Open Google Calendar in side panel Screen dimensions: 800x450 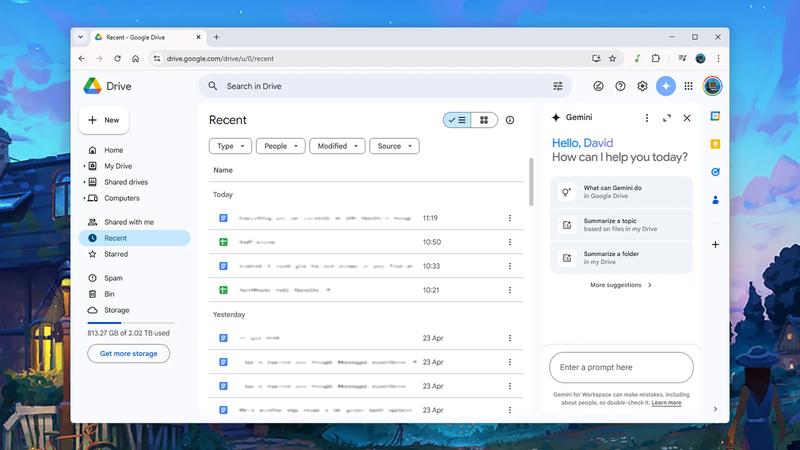(x=715, y=116)
